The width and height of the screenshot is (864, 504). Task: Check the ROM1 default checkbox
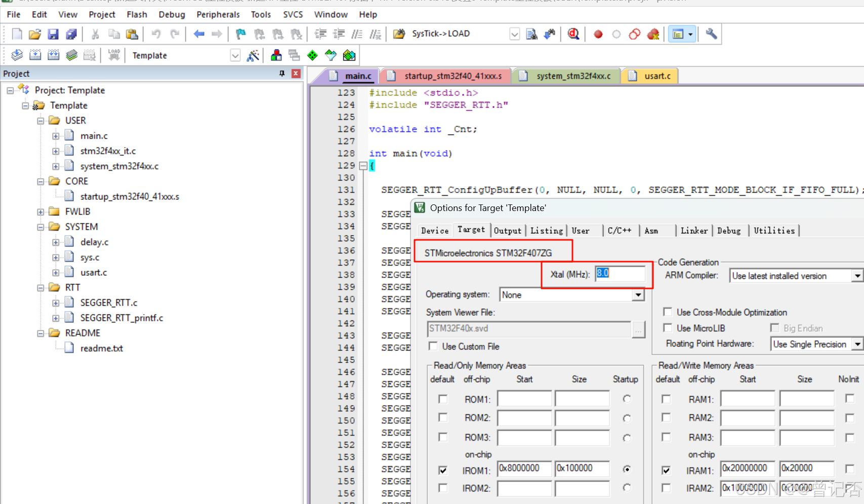443,399
